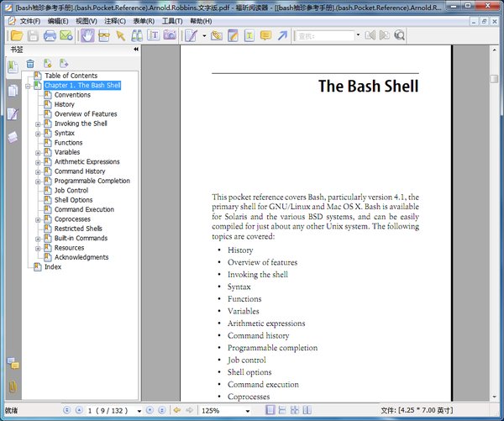This screenshot has height=421, width=504.
Task: Send the document by email icon
Action: click(x=66, y=35)
